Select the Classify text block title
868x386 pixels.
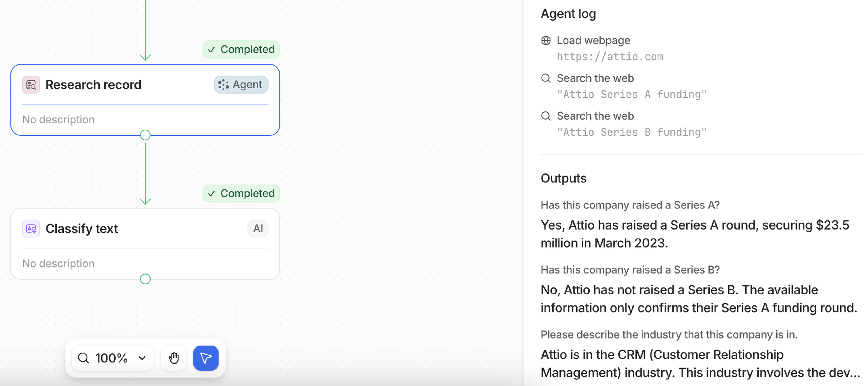point(82,229)
